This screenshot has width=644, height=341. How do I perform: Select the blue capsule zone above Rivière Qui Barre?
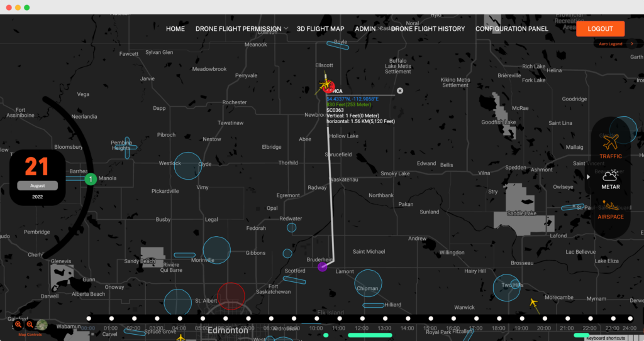click(x=184, y=255)
